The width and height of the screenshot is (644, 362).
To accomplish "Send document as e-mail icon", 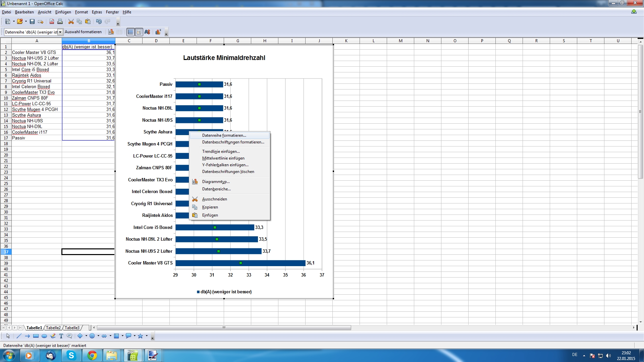I will (41, 21).
